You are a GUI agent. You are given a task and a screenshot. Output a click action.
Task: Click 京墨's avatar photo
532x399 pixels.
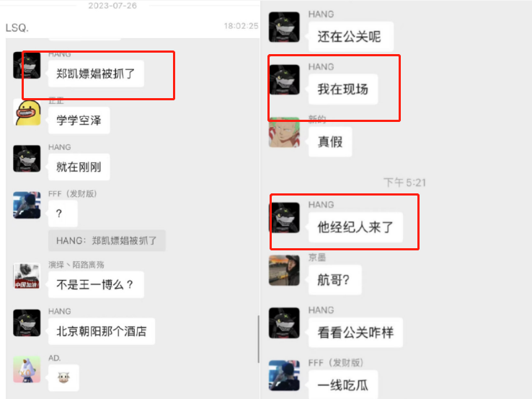284,271
